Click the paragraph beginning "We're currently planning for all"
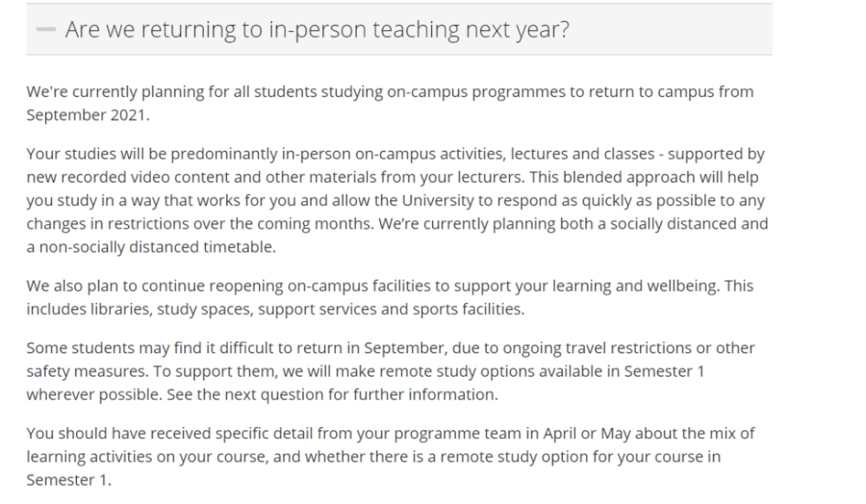Image resolution: width=866 pixels, height=504 pixels. pos(390,103)
